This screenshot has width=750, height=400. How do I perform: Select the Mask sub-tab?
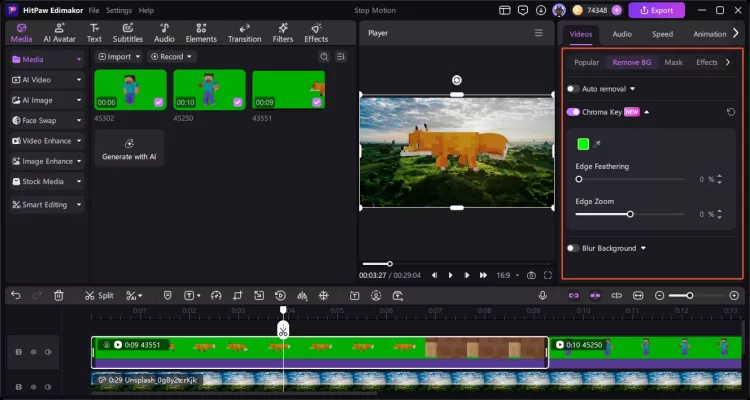pos(673,62)
